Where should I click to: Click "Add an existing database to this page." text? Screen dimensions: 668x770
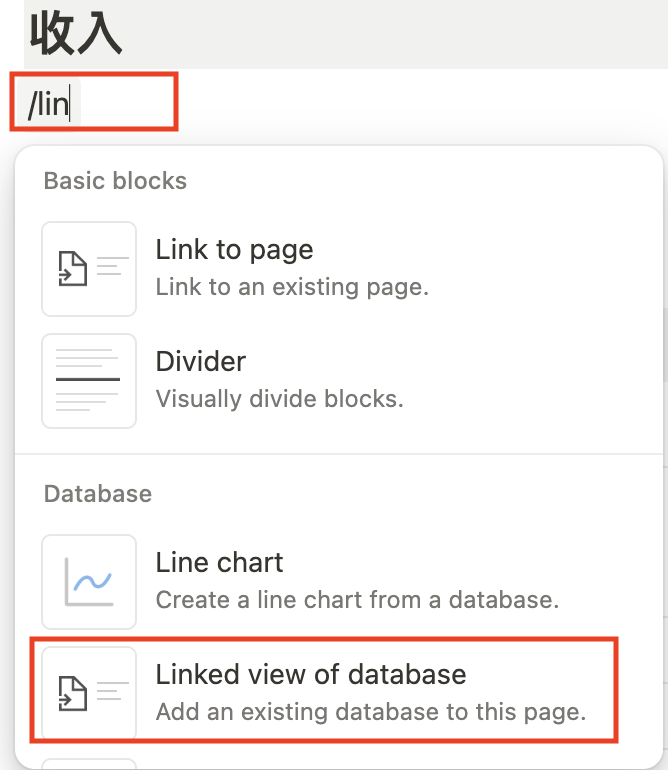click(370, 713)
